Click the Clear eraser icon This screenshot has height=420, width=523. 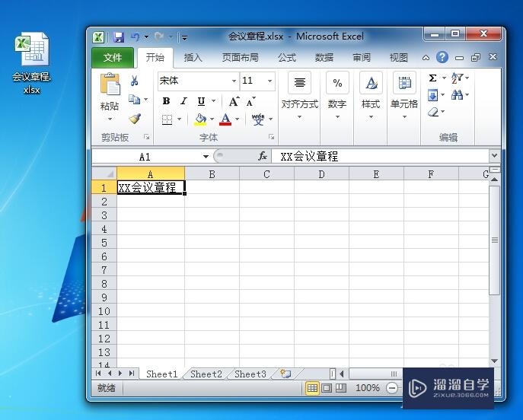coord(433,112)
